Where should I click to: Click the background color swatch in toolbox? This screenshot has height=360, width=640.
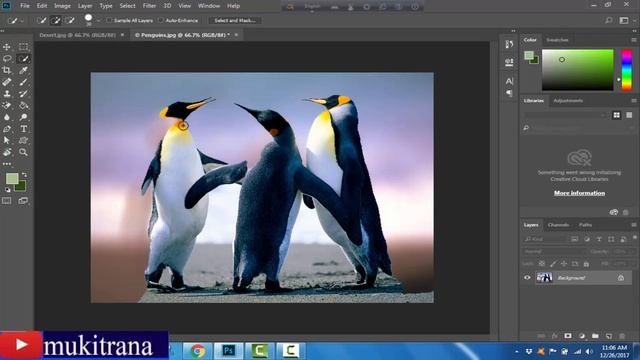[21, 187]
